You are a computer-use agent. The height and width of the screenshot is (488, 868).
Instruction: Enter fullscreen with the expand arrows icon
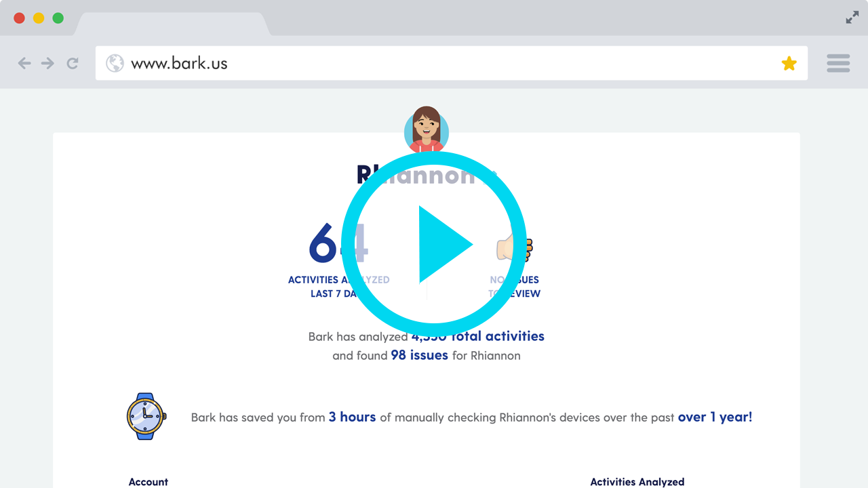852,18
